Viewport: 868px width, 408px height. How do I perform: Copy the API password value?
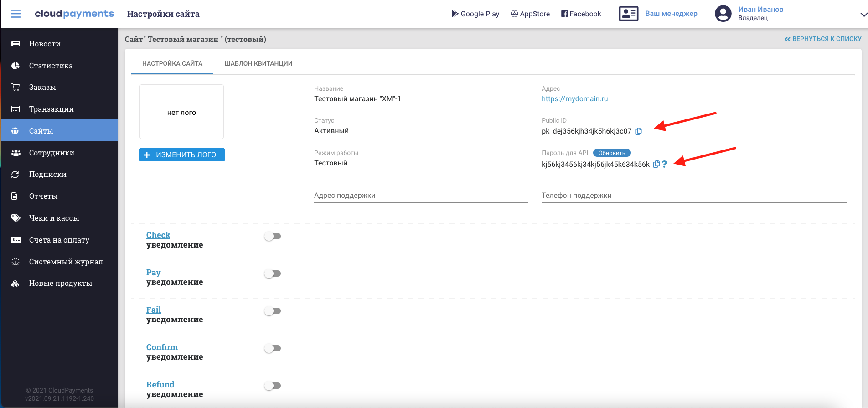tap(656, 164)
